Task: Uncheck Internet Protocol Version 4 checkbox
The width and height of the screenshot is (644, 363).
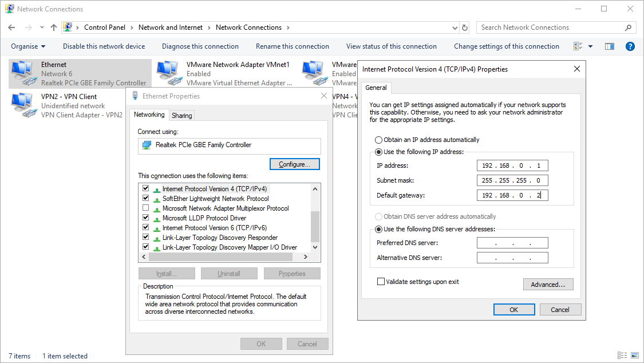Action: click(146, 188)
